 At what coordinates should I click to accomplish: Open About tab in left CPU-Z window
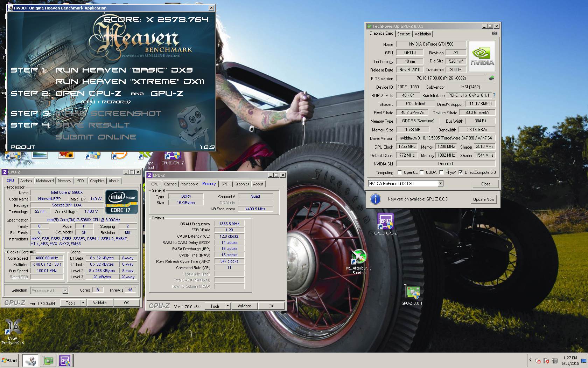click(x=113, y=181)
